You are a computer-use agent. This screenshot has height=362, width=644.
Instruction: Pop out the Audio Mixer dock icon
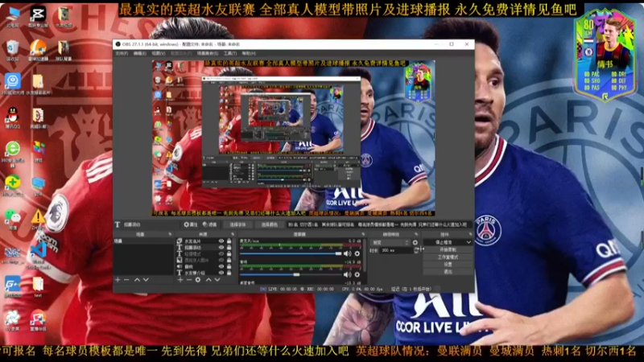pyautogui.click(x=363, y=234)
